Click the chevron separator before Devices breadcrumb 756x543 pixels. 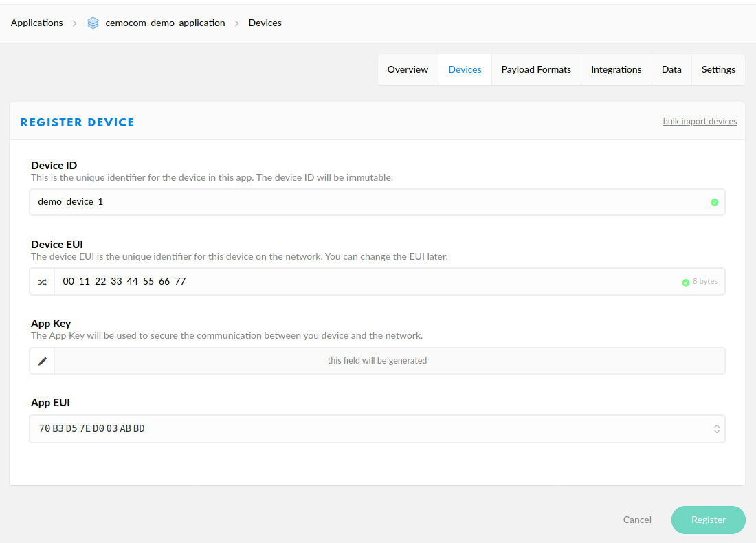click(236, 23)
